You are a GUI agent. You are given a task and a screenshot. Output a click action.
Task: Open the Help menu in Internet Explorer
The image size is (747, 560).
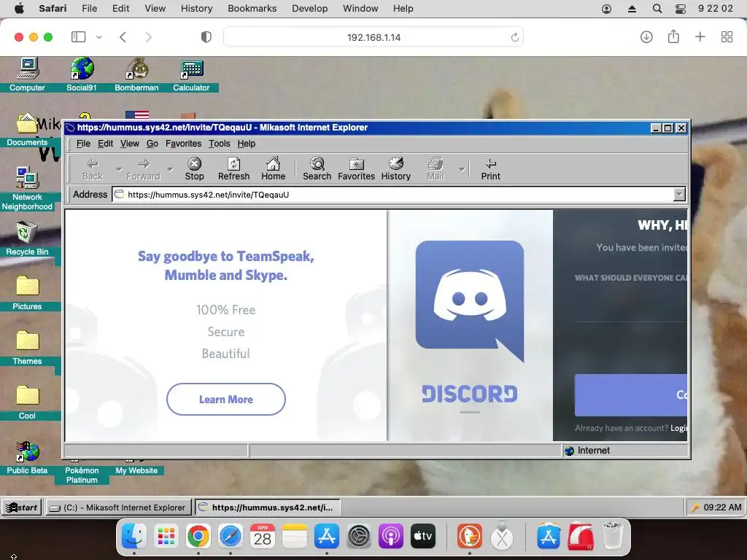click(x=247, y=144)
